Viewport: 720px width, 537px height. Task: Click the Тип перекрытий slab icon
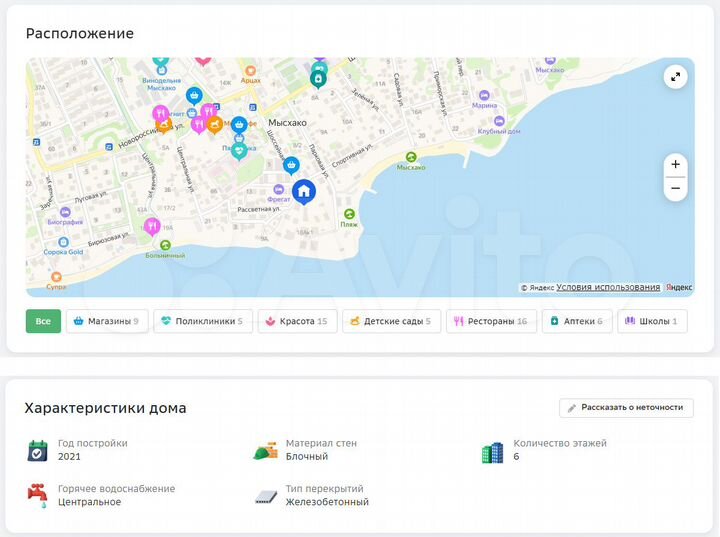pyautogui.click(x=266, y=497)
